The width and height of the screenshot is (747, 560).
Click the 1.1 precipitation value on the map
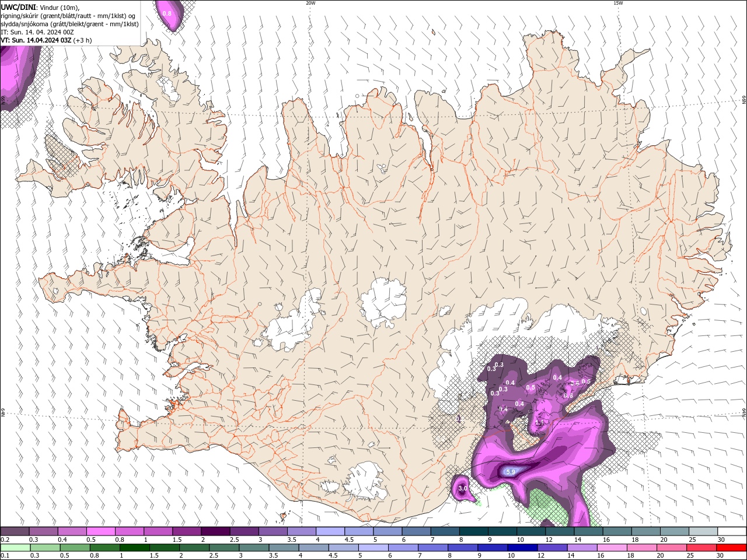pos(539,423)
